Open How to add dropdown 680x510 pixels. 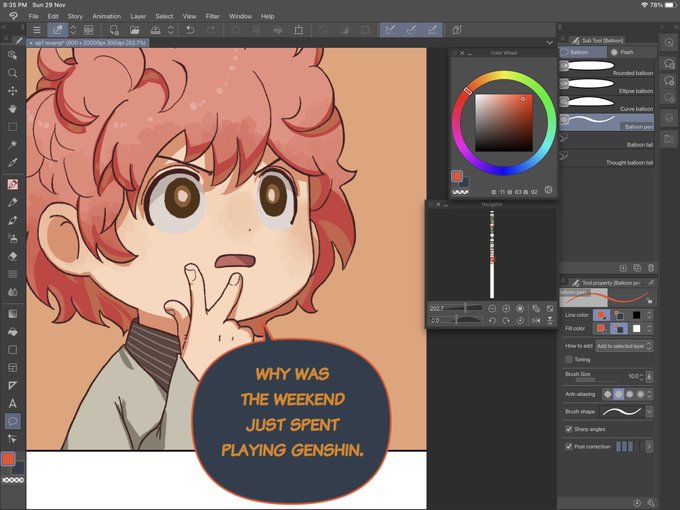pos(624,346)
